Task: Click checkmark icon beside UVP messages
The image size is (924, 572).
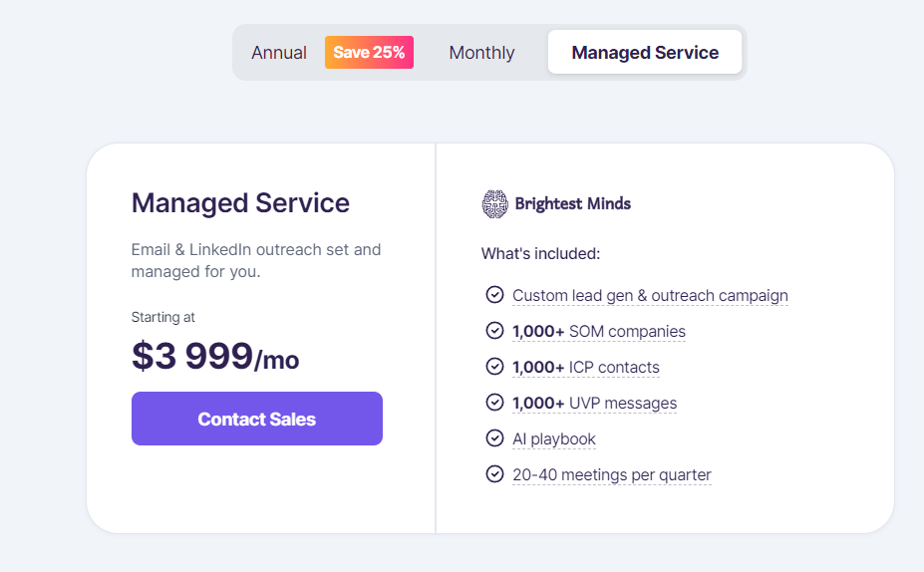Action: click(x=494, y=403)
